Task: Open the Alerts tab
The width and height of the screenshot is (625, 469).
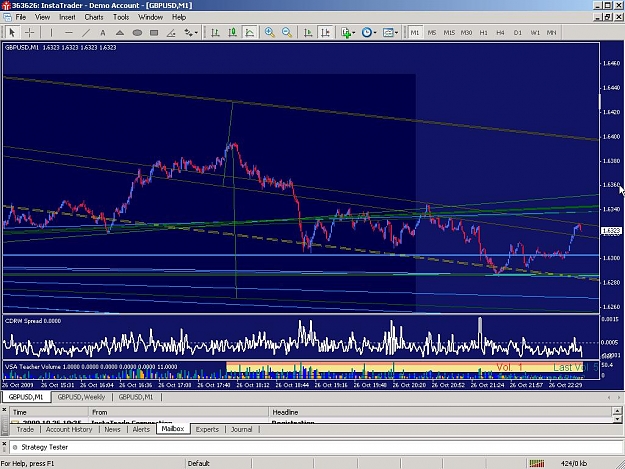Action: coord(141,429)
